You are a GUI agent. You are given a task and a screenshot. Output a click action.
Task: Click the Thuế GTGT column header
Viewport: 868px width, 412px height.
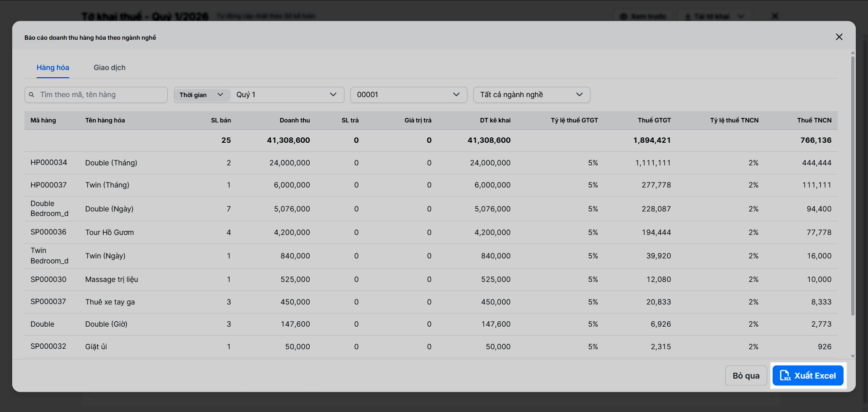click(654, 120)
